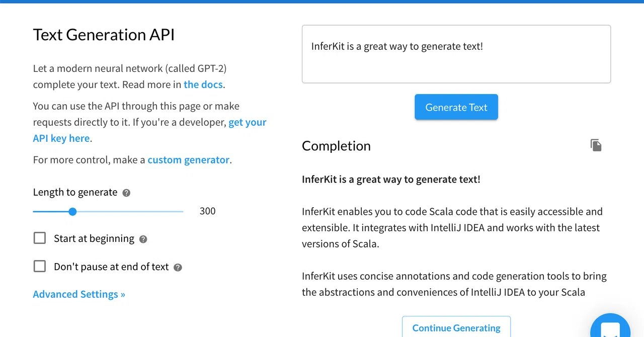Click the length slider handle
This screenshot has width=644, height=337.
72,212
